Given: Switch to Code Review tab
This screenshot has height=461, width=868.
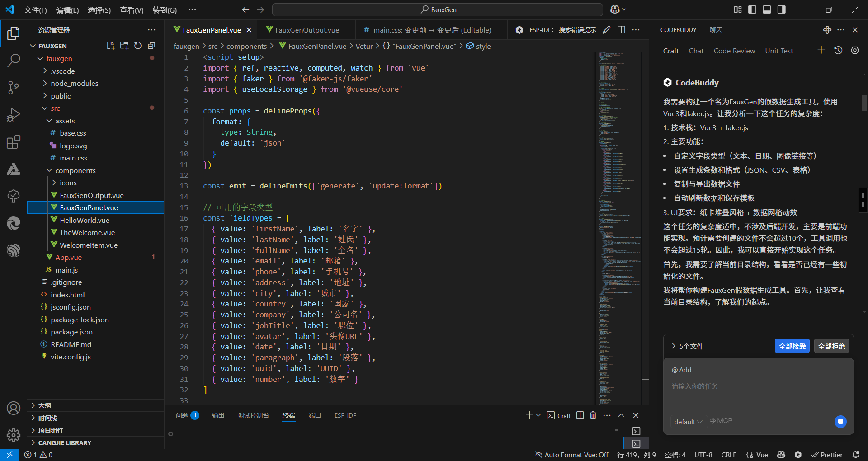Looking at the screenshot, I should (x=734, y=51).
